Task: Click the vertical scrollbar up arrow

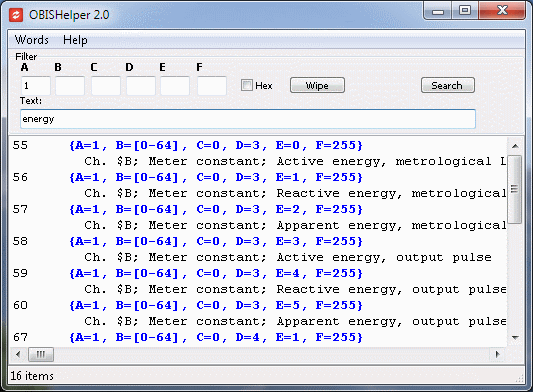Action: (515, 146)
